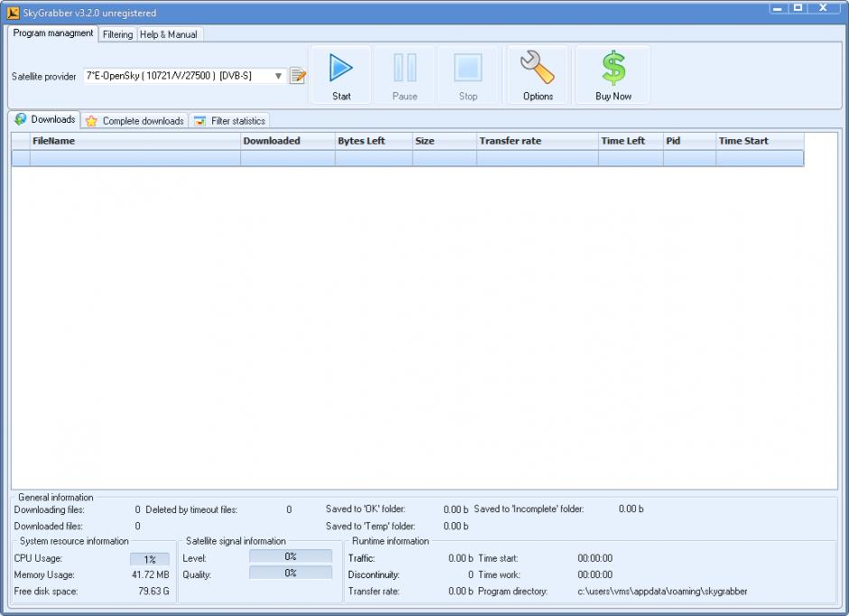Click the Downloading files label
This screenshot has width=849, height=616.
point(50,509)
